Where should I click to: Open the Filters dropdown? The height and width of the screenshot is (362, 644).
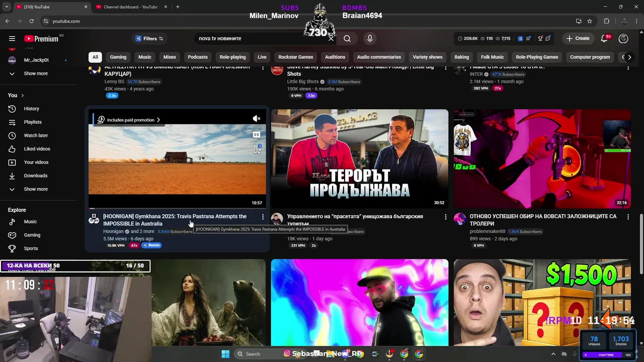coord(149,38)
